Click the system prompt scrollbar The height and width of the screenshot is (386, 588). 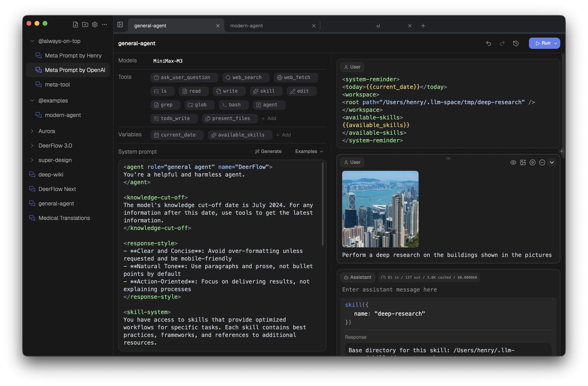click(322, 204)
